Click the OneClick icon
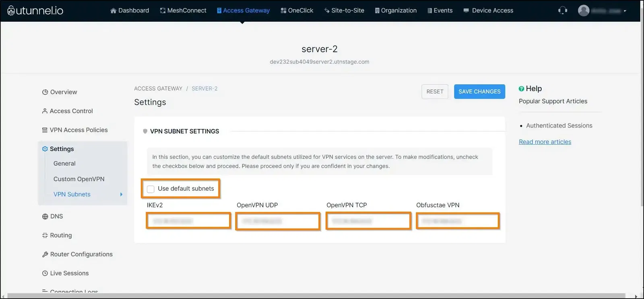This screenshot has width=644, height=299. tap(283, 10)
